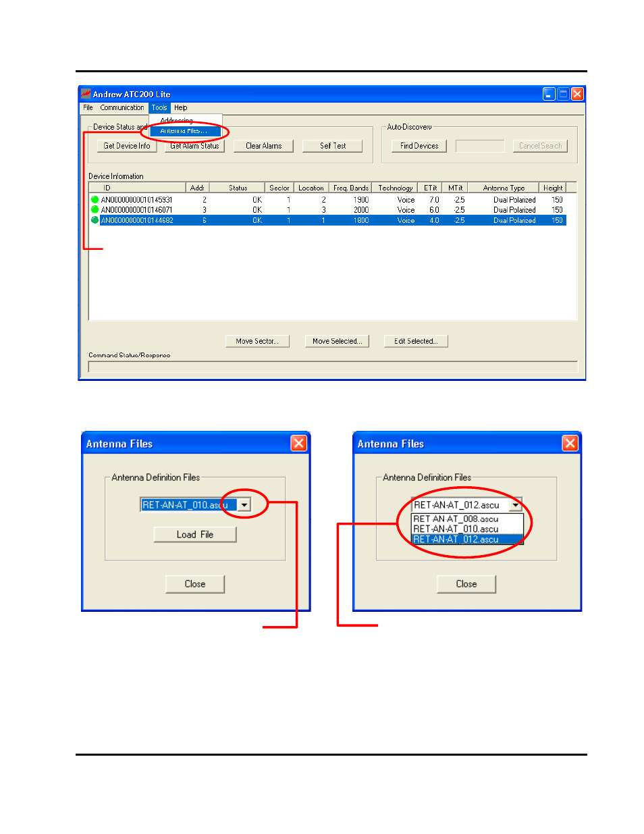Choose Addressing in Tools dropdown
Viewport: 644px width, 834px height.
pos(177,120)
